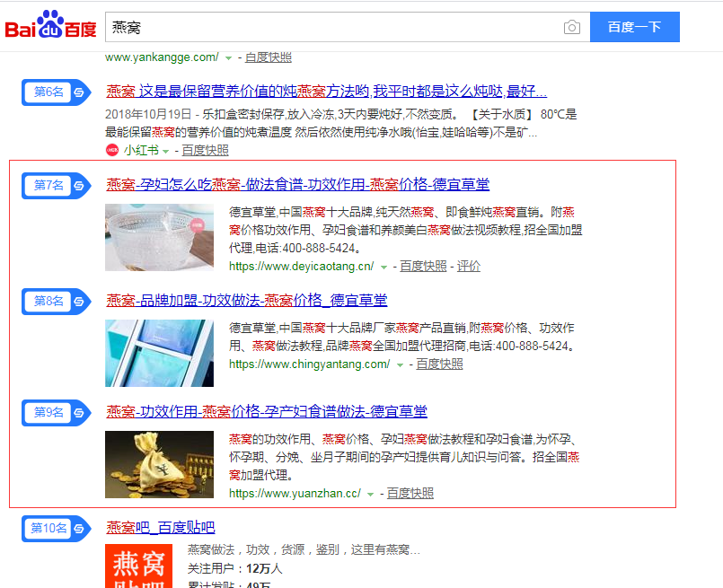Click the Baidu logo
Viewport: 723px width, 588px height.
[x=50, y=24]
